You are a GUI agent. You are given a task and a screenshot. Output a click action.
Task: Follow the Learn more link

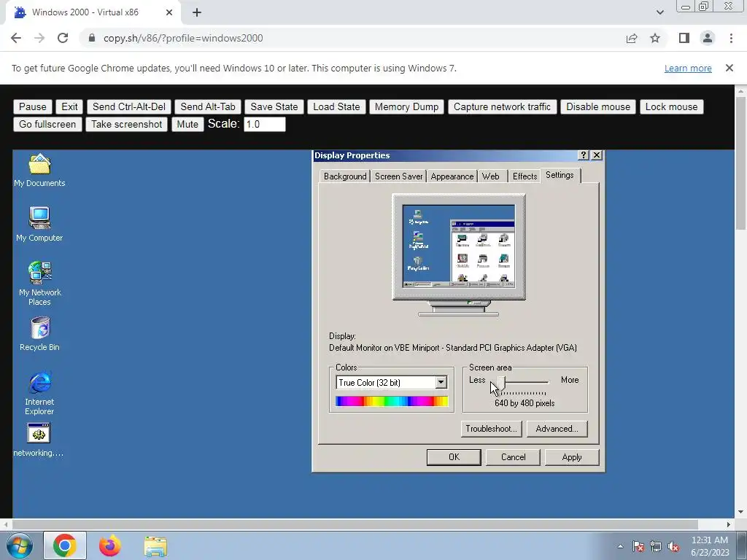coord(688,68)
